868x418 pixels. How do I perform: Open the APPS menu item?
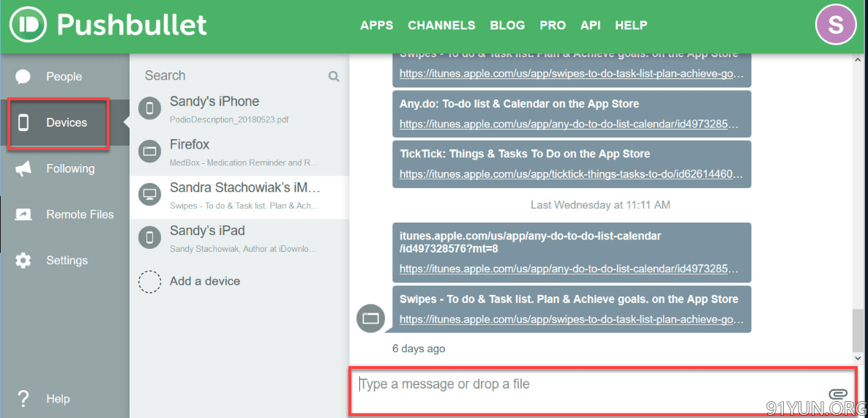[376, 26]
